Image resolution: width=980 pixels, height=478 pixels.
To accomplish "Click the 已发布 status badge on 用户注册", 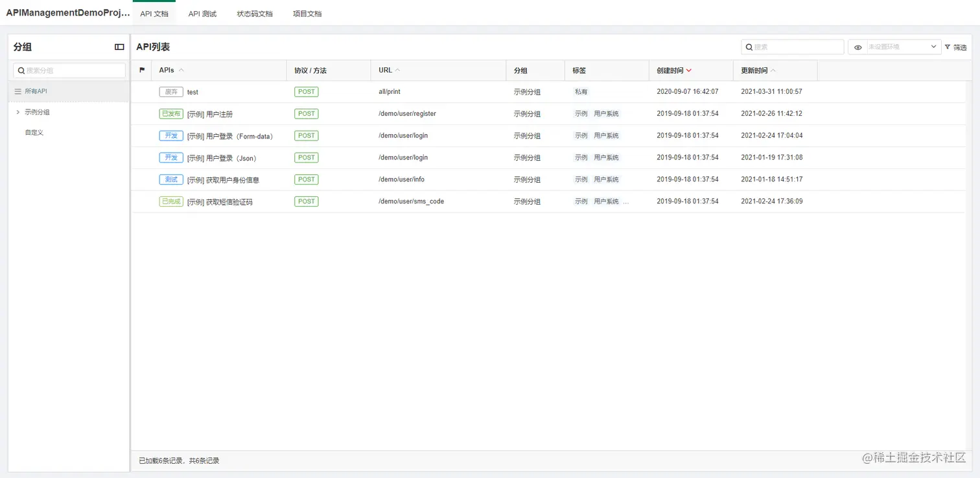I will click(171, 114).
